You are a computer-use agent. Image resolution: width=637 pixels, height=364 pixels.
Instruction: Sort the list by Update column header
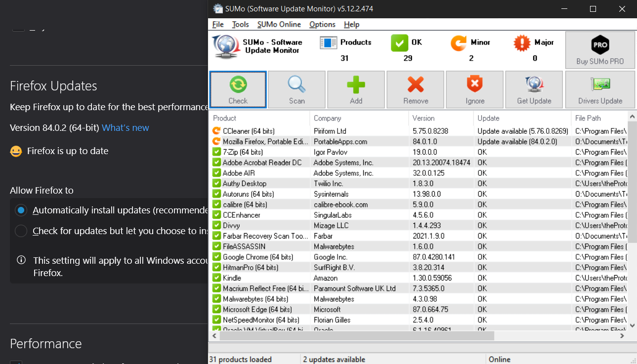click(x=522, y=118)
